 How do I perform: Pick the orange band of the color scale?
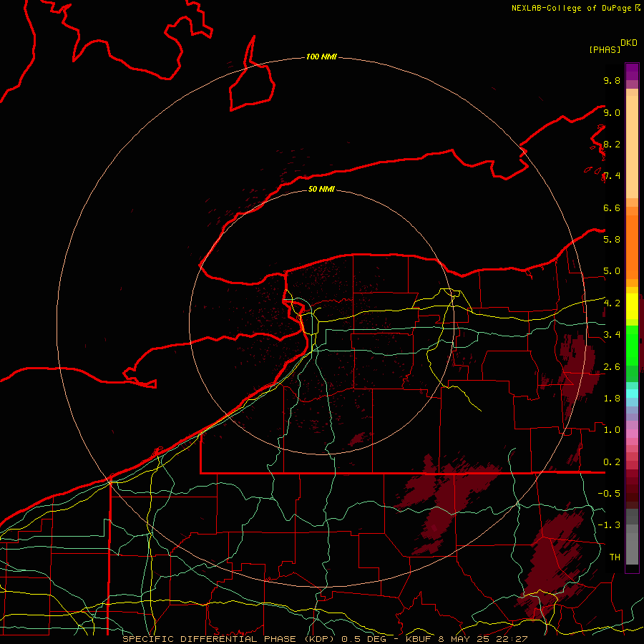632,246
